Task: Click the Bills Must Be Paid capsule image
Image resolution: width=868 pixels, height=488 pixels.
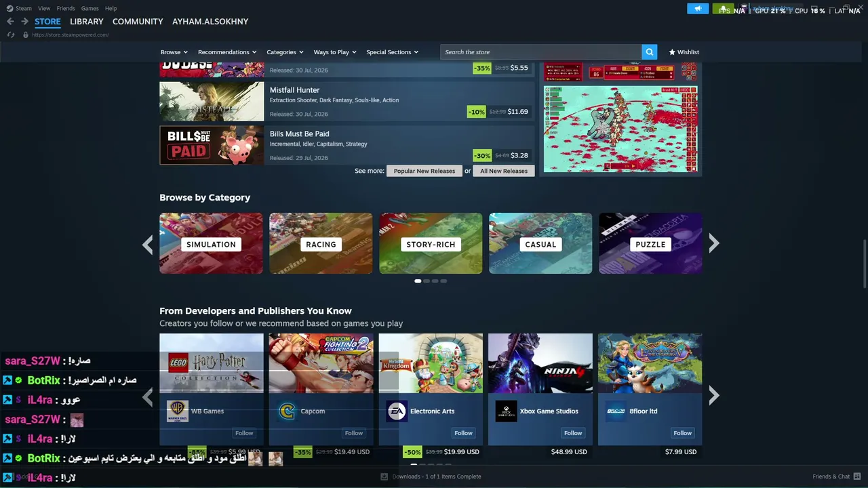Action: pos(212,145)
